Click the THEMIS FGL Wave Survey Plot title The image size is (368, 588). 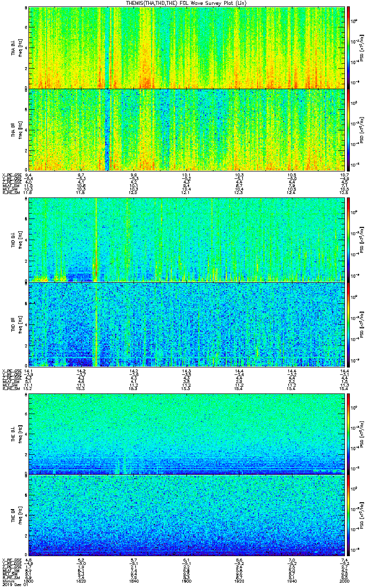tap(185, 3)
